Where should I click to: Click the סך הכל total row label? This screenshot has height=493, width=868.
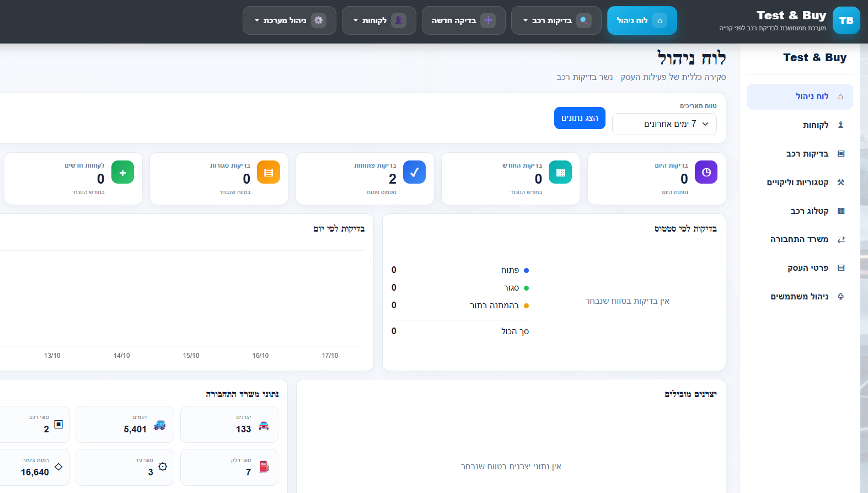[515, 331]
